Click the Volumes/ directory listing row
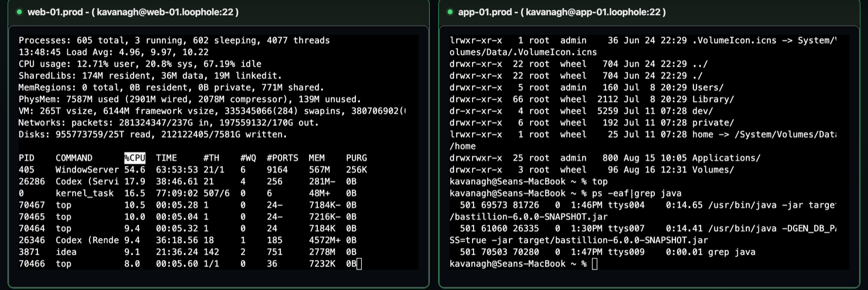868x290 pixels. [592, 170]
